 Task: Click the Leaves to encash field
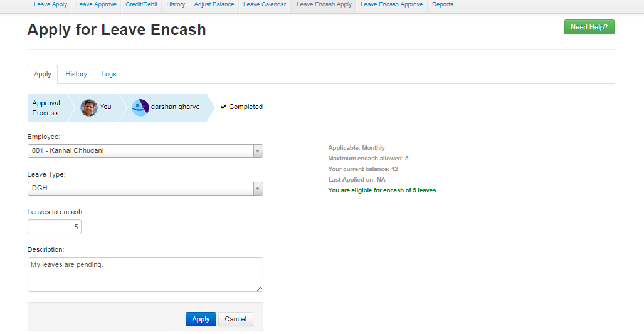click(x=55, y=227)
